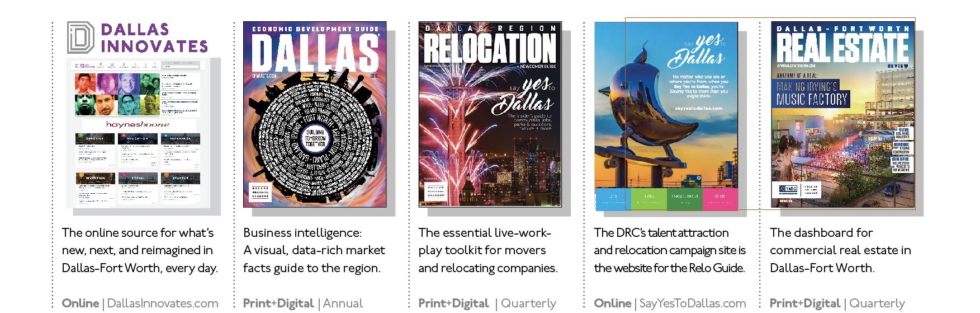Click the sayyestodallas.com address on bird cover
Viewport: 980px width, 313px height.
pyautogui.click(x=698, y=108)
